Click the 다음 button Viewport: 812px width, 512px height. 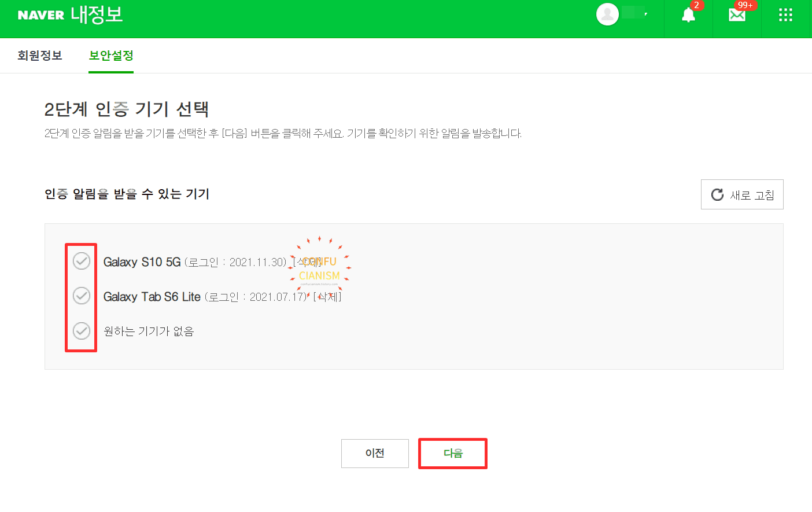click(x=453, y=454)
